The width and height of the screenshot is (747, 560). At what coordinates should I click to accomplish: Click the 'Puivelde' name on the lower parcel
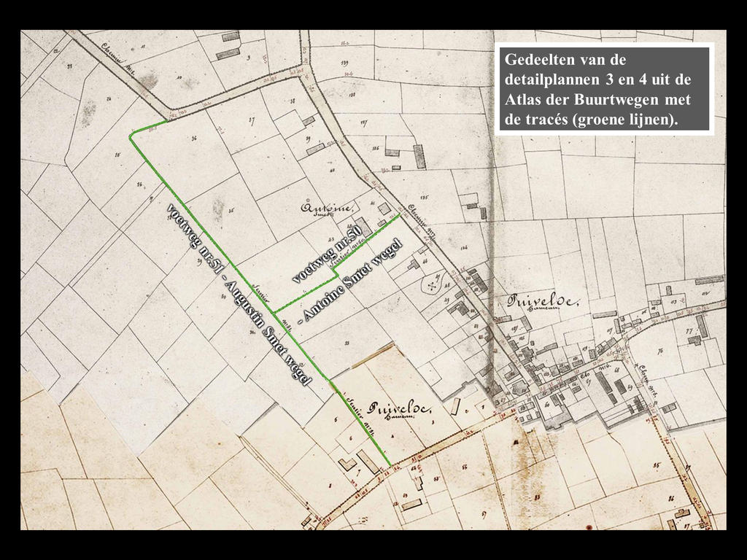pos(400,409)
